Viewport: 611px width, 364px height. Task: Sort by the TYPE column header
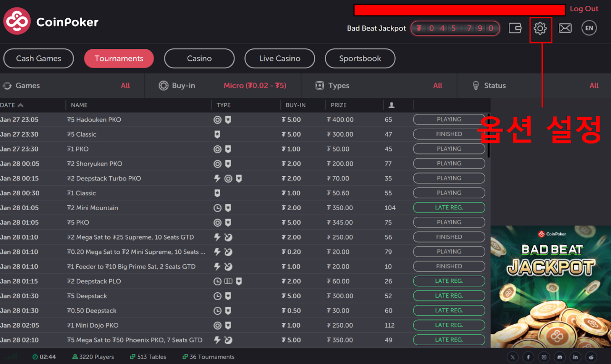click(x=223, y=105)
